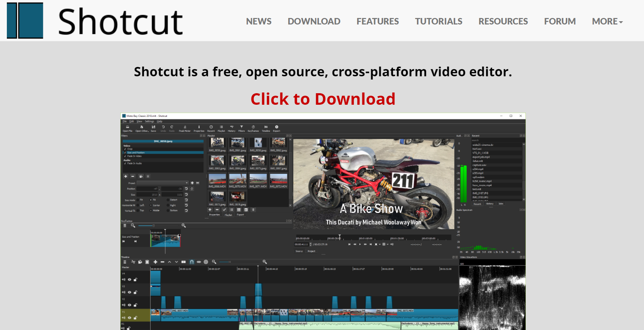
Task: Go to the TUTORIALS page
Action: pyautogui.click(x=439, y=22)
